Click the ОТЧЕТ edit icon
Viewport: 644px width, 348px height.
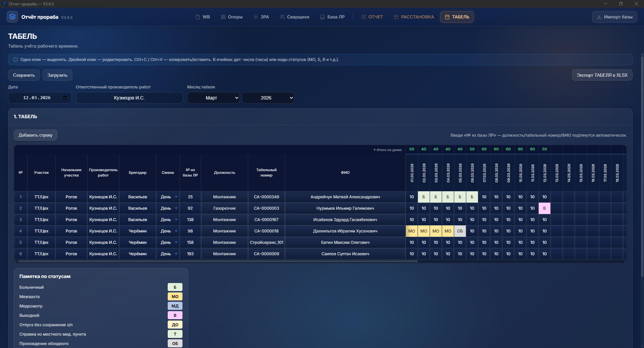363,17
